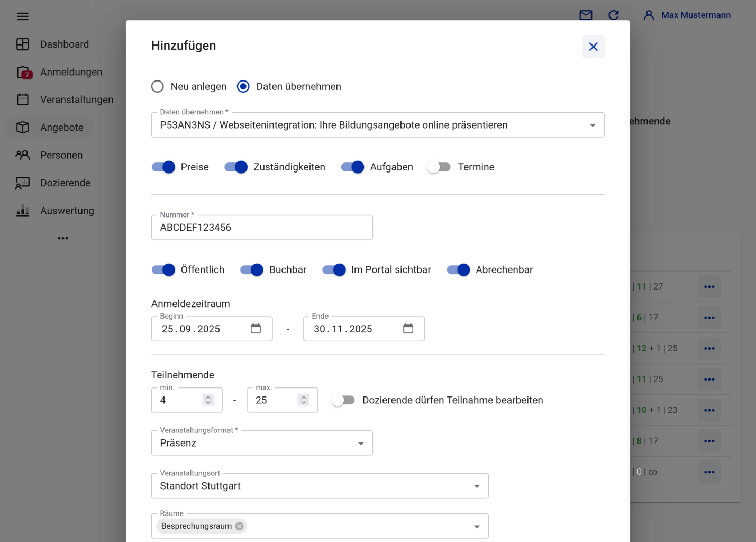Click the Dashboard sidebar icon

(23, 44)
